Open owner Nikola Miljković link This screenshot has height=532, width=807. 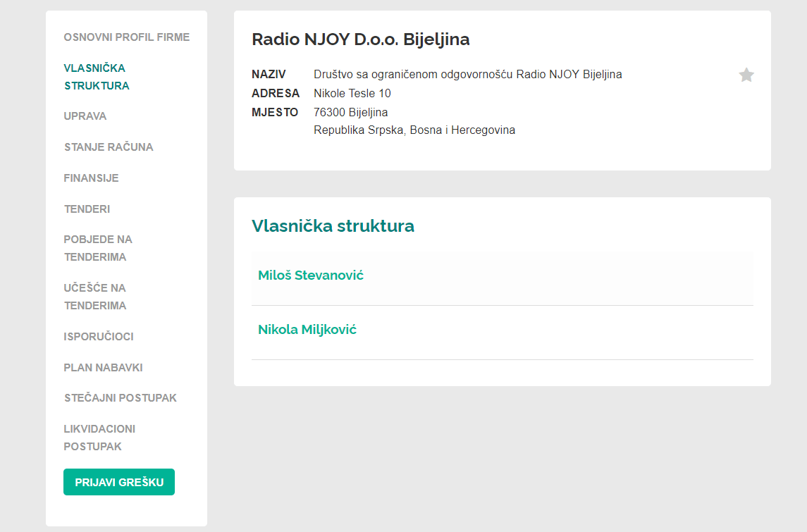(307, 329)
